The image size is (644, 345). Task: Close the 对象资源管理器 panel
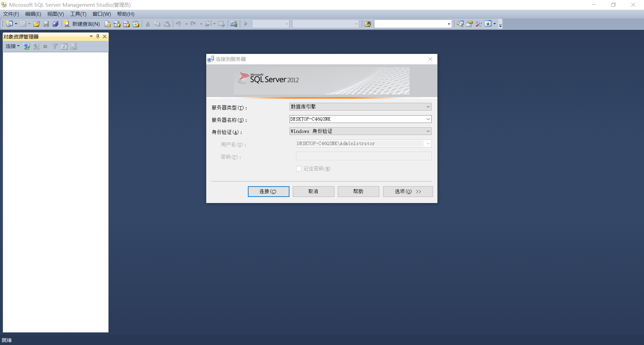tap(105, 36)
